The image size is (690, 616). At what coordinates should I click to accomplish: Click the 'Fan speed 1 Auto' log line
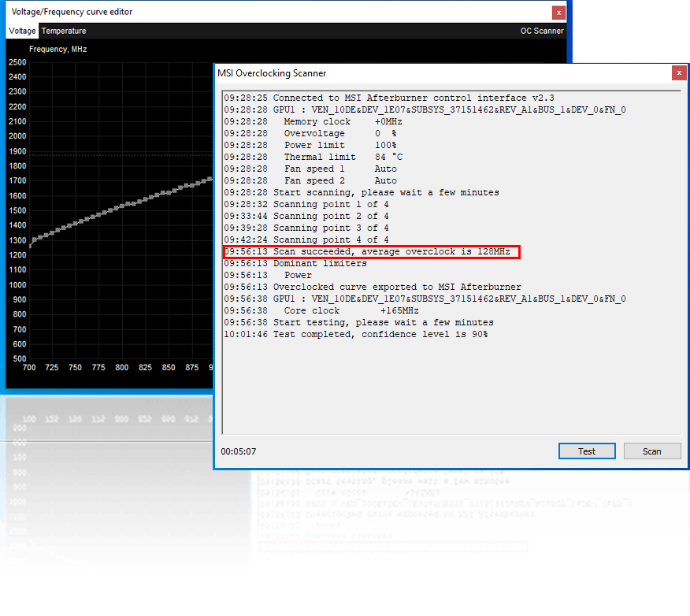(310, 169)
